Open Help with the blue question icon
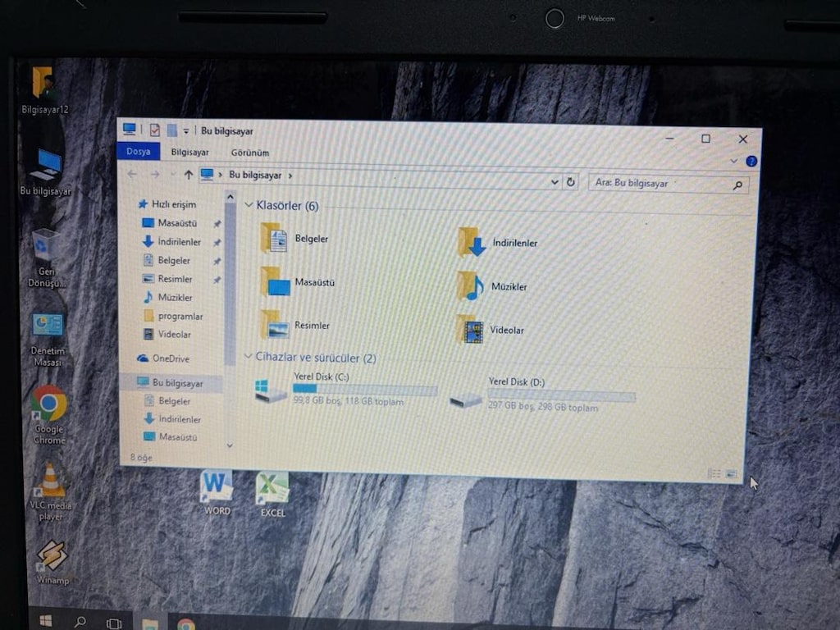840x630 pixels. pos(751,162)
